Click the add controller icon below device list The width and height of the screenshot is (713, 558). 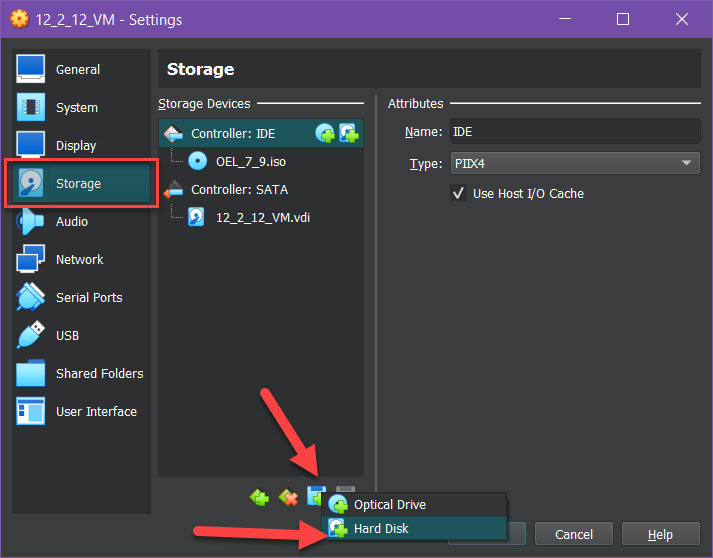point(260,496)
